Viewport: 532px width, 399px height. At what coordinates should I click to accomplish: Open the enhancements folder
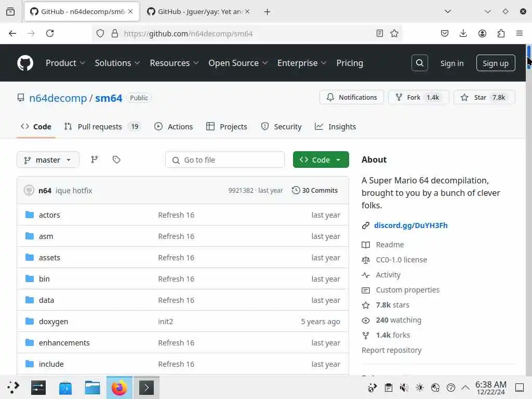point(64,343)
